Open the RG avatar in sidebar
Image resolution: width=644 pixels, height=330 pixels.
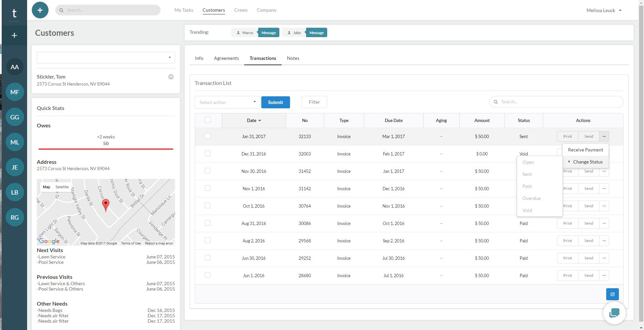(x=15, y=217)
